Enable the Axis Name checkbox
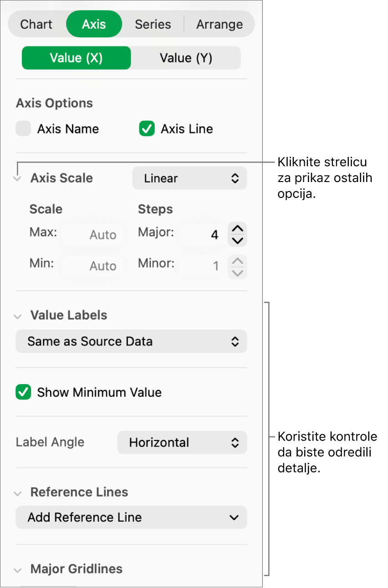388x588 pixels. point(23,129)
